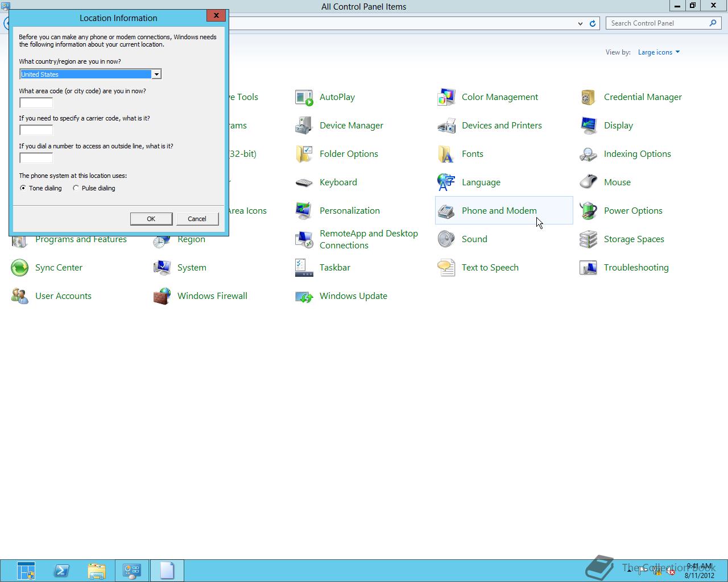Viewport: 728px width, 582px height.
Task: Open the Power Options icon
Action: (589, 211)
